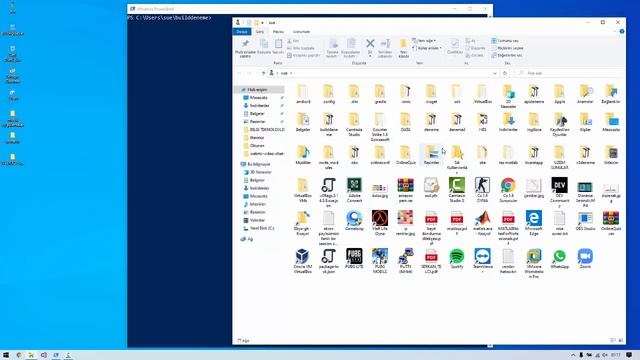Switch to the Giriş ribbon tab
640x360 pixels.
click(x=260, y=31)
